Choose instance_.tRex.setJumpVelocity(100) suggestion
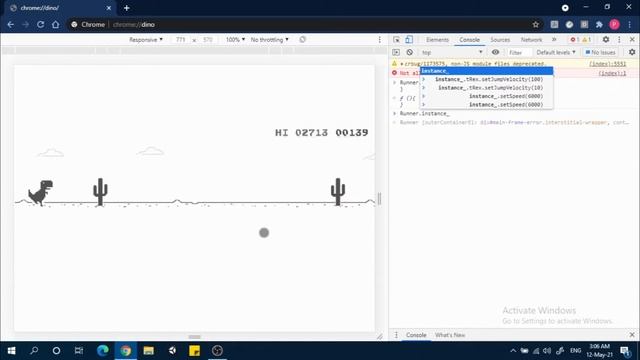 tap(487, 79)
